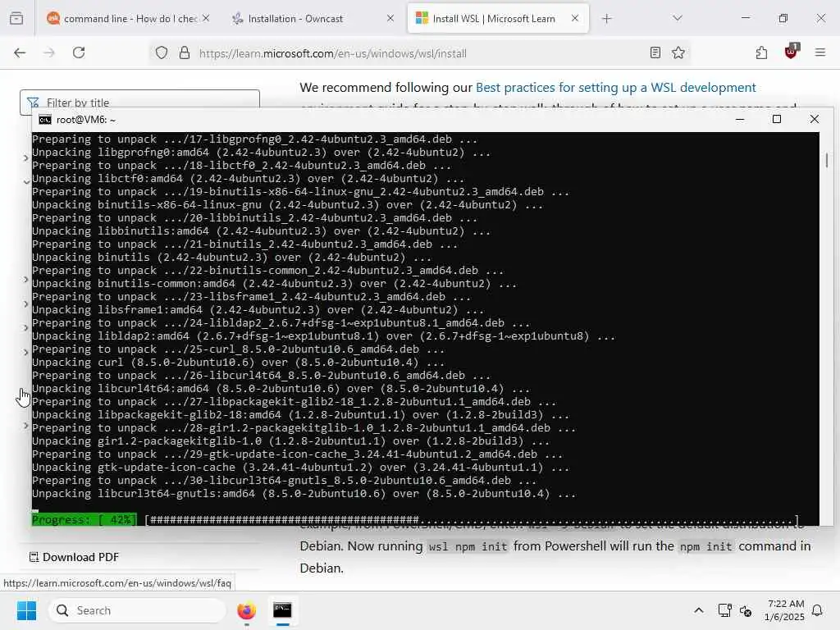The width and height of the screenshot is (840, 630).
Task: Toggle reader view icon
Action: click(x=655, y=52)
